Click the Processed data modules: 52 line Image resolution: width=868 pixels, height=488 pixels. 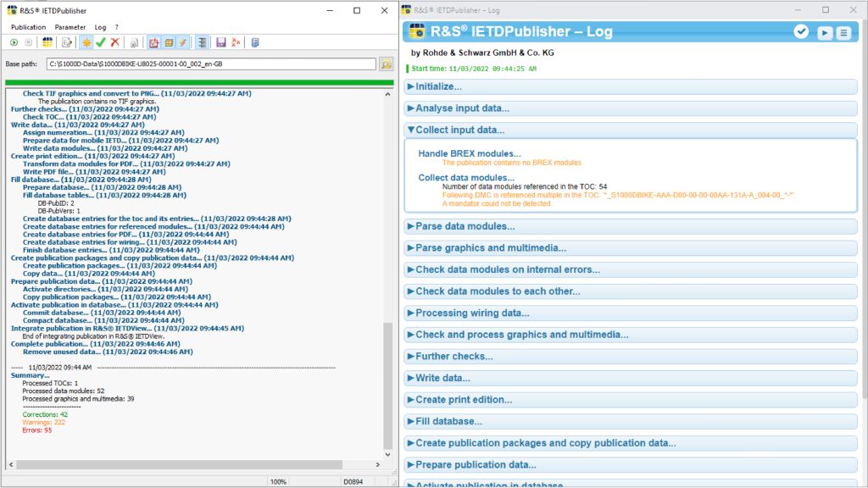(63, 391)
